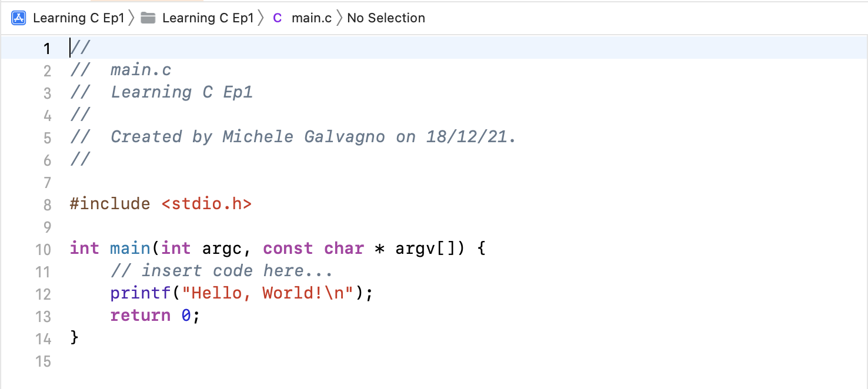Click the gray folder icon in path bar
868x389 pixels.
point(148,18)
